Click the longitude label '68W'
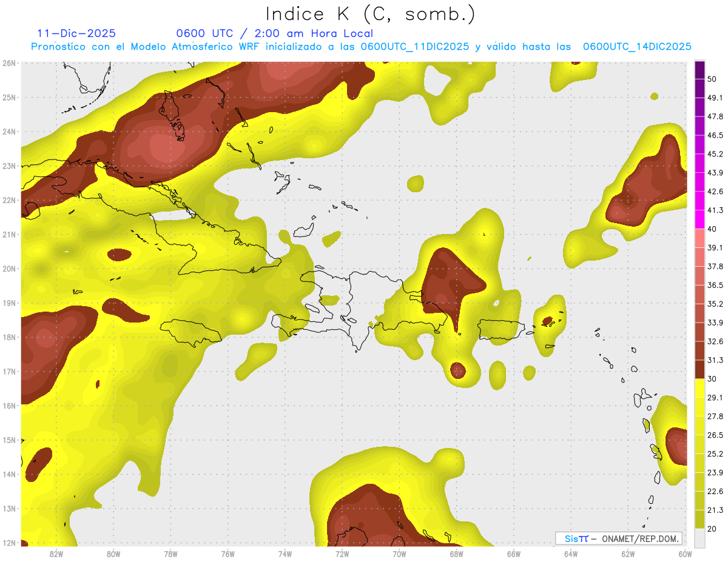The width and height of the screenshot is (728, 562). pyautogui.click(x=457, y=554)
